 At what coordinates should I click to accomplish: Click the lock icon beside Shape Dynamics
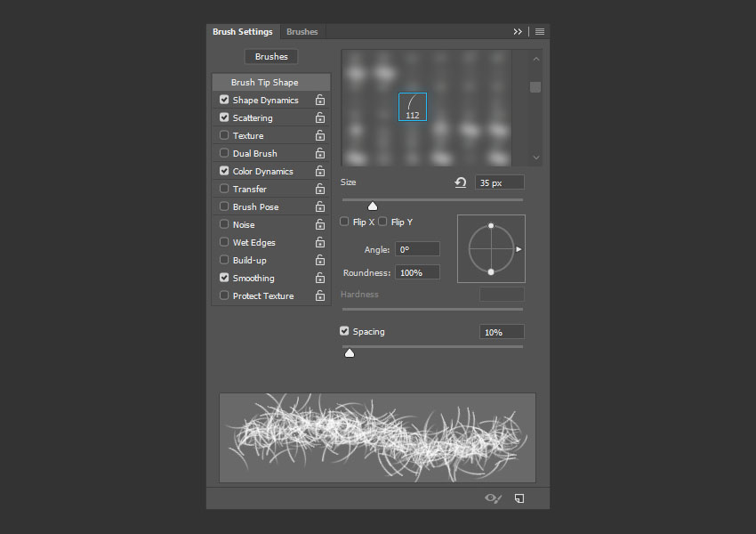[319, 101]
